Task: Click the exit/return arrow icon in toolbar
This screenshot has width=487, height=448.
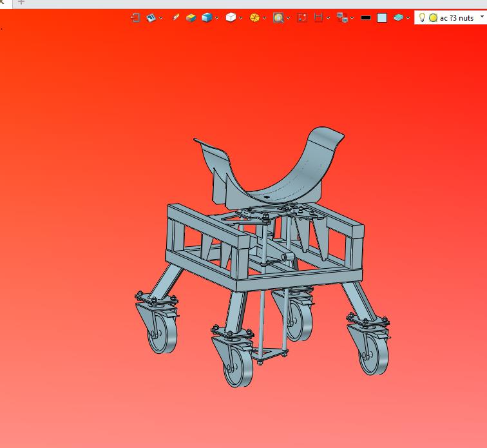Action: point(135,17)
